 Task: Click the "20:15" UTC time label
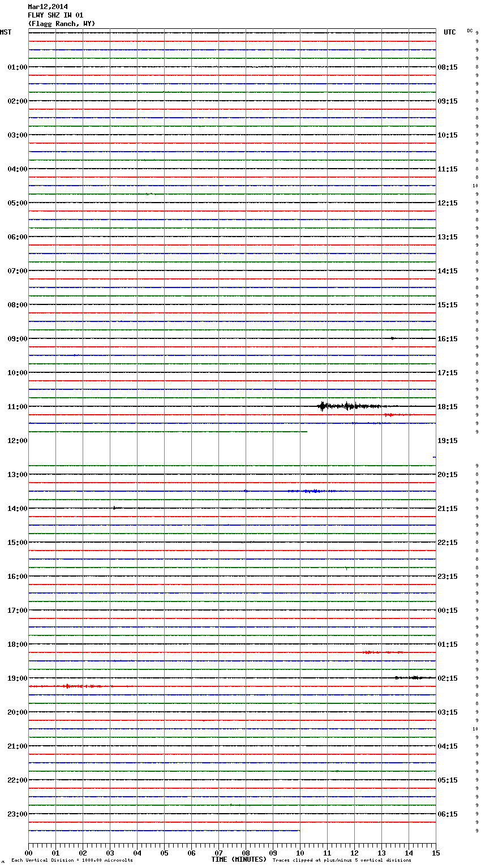point(448,475)
